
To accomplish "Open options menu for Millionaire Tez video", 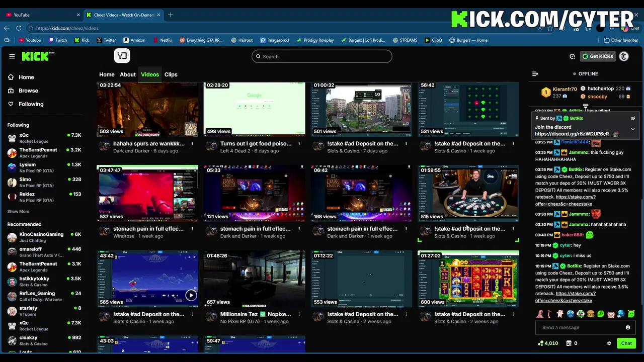I will pyautogui.click(x=299, y=314).
